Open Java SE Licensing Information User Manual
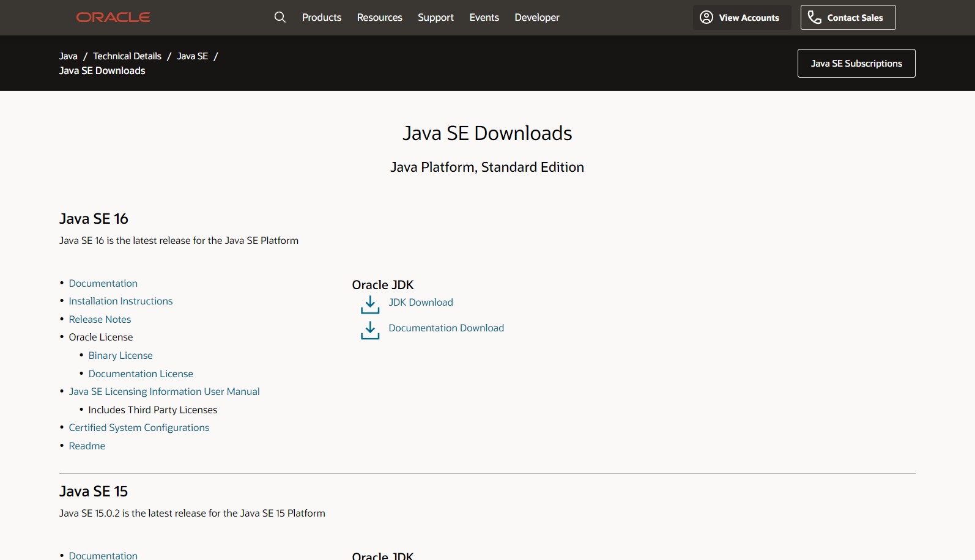 [164, 391]
